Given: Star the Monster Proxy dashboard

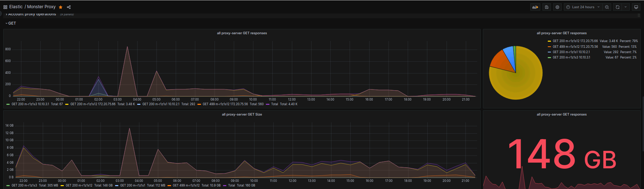Looking at the screenshot, I should coord(61,7).
